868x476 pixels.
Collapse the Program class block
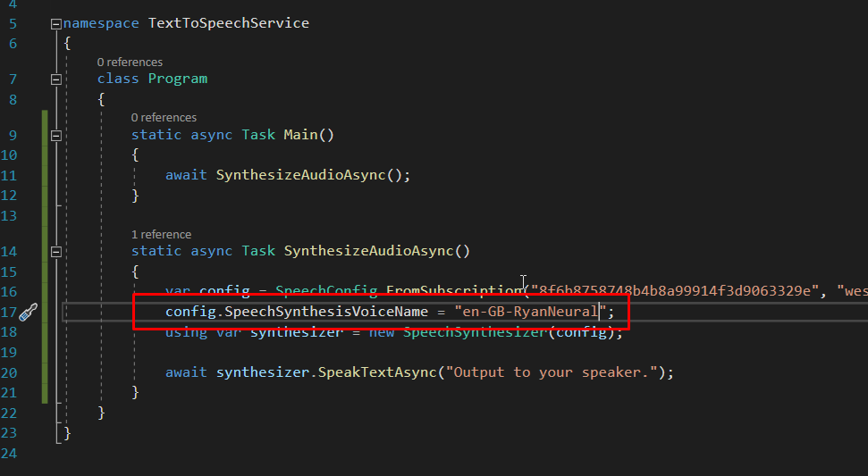pos(56,79)
